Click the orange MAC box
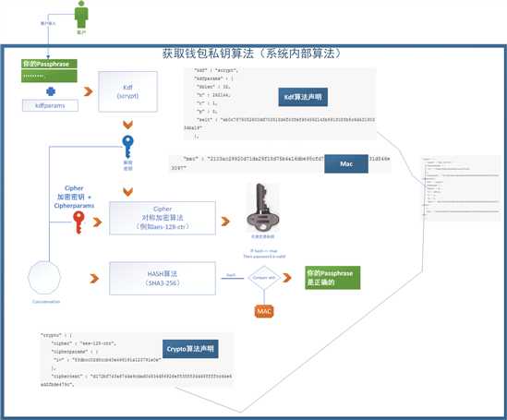Screen dimensions: 507x420 264,311
